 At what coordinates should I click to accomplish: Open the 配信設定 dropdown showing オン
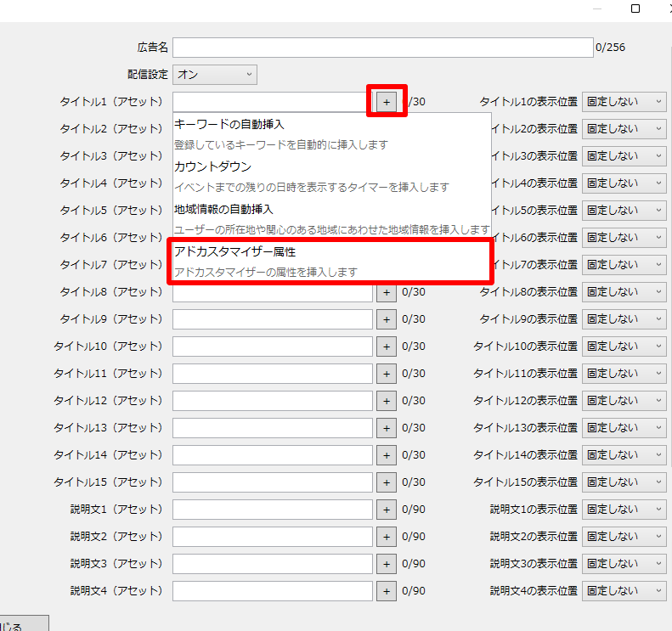[214, 75]
